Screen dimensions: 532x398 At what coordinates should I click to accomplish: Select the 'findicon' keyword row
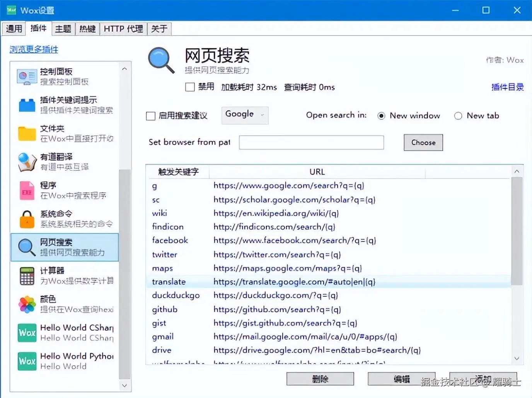329,227
